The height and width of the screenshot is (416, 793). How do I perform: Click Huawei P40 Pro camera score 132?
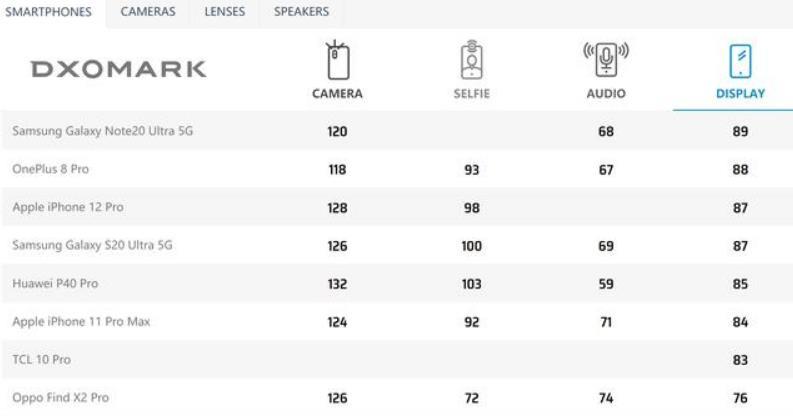click(337, 284)
